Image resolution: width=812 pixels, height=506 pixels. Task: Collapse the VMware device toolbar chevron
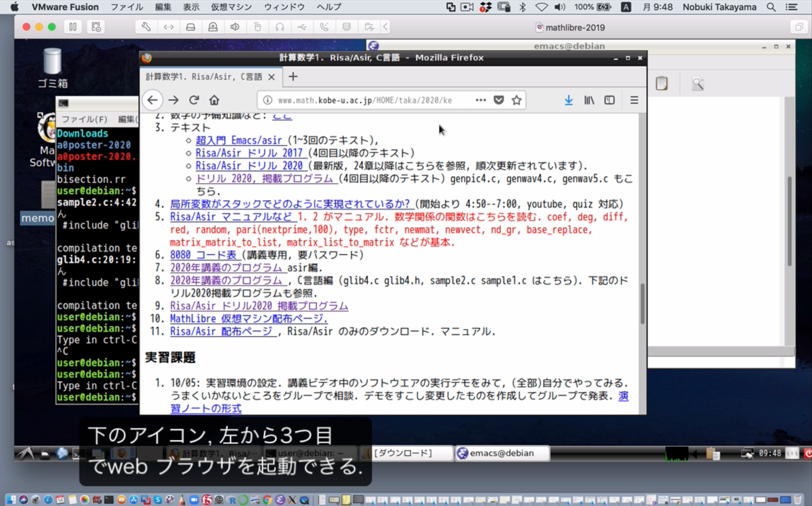pyautogui.click(x=385, y=27)
